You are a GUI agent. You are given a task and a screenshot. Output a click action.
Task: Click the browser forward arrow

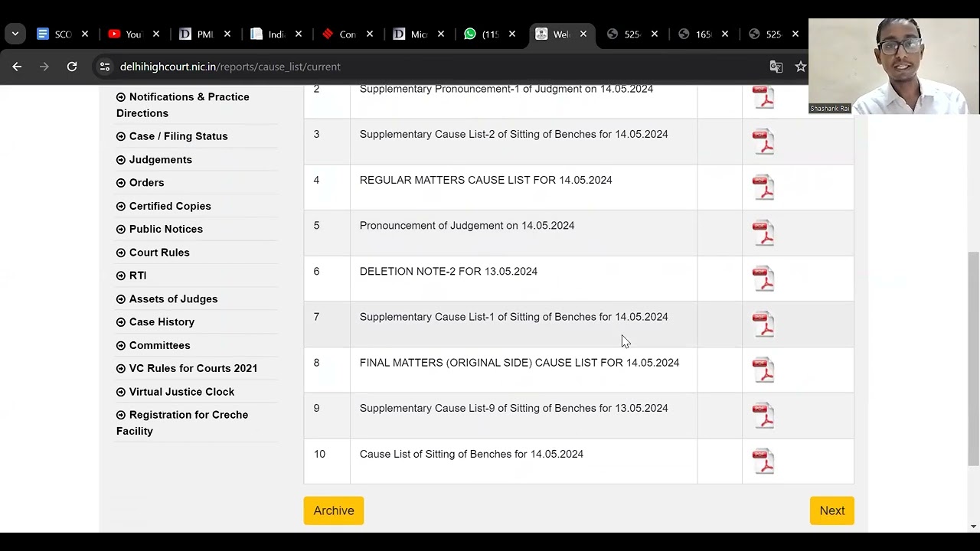coord(44,67)
